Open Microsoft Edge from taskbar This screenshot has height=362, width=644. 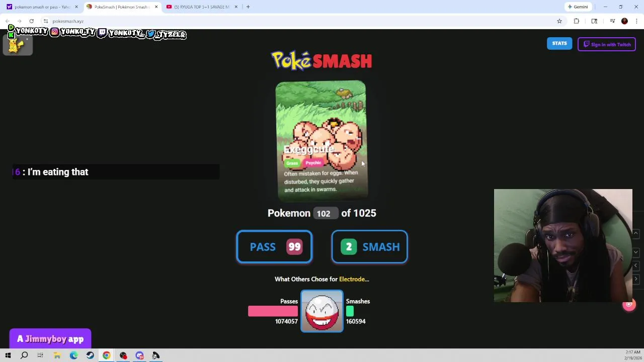pos(73,355)
